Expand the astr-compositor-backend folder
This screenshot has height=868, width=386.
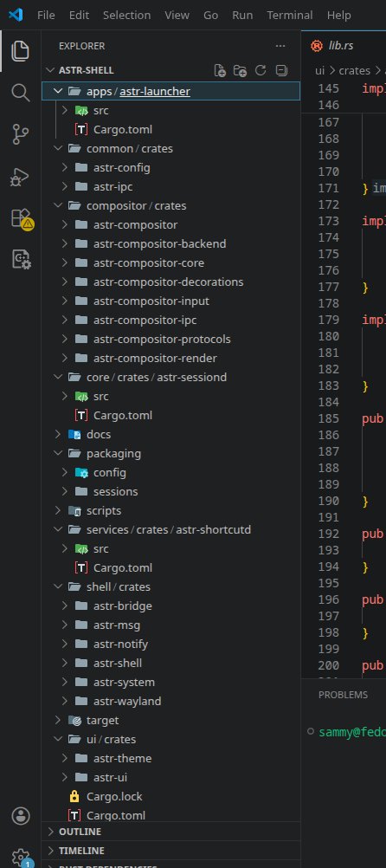(x=64, y=243)
